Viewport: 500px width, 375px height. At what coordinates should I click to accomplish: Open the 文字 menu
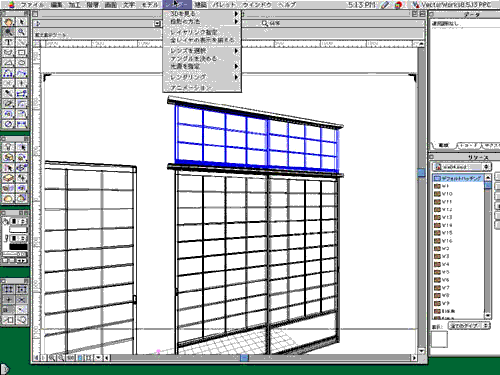129,5
